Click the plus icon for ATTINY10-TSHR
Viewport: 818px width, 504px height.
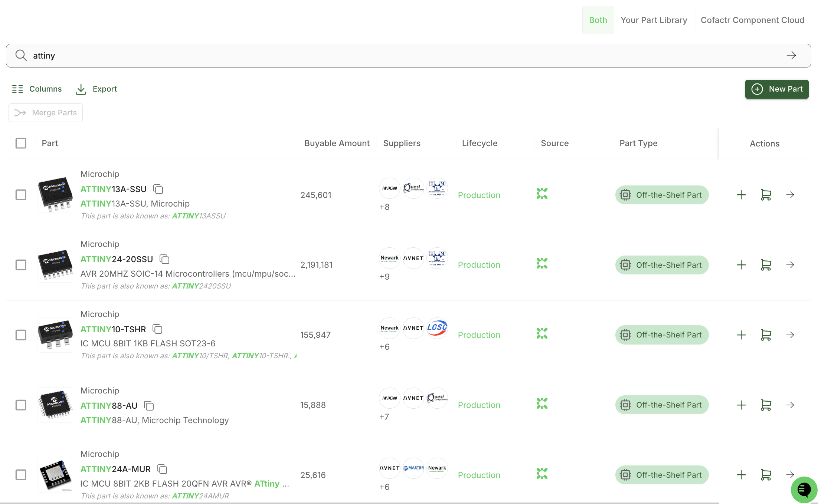pyautogui.click(x=741, y=335)
